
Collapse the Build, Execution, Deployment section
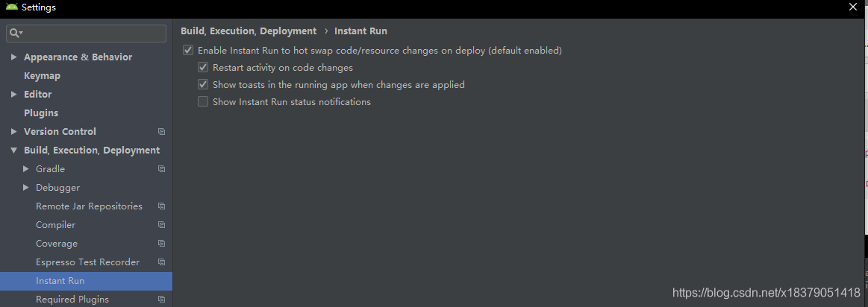point(14,150)
